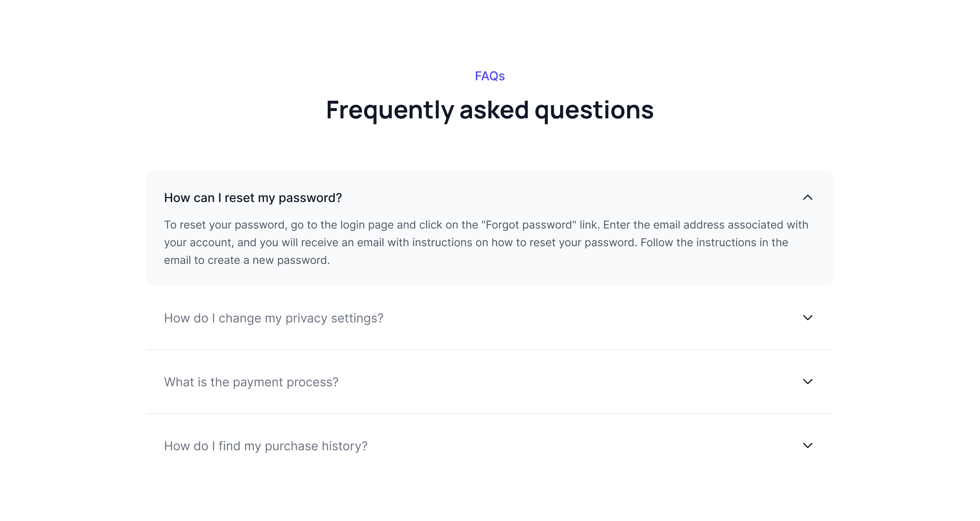Click the word 'password?' in the first question title
Viewport: 980px width, 521px height.
click(x=310, y=198)
